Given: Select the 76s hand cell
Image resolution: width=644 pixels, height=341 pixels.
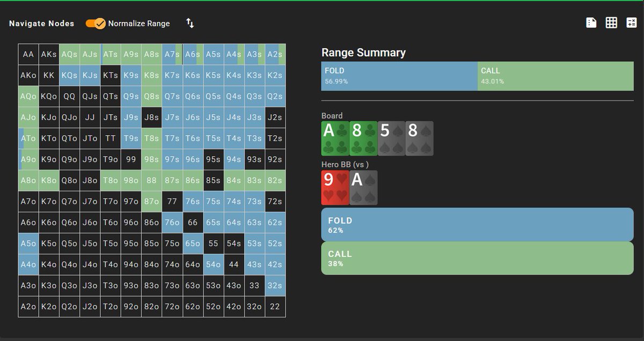Looking at the screenshot, I should 193,202.
